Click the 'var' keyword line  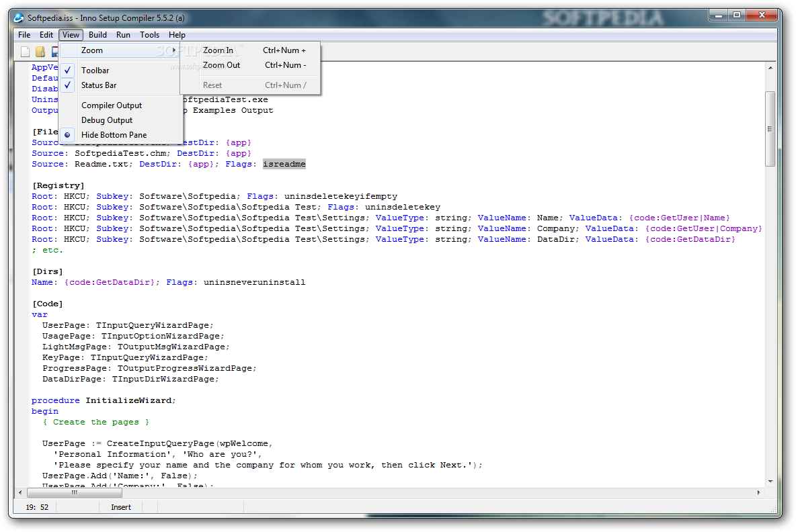click(x=40, y=314)
